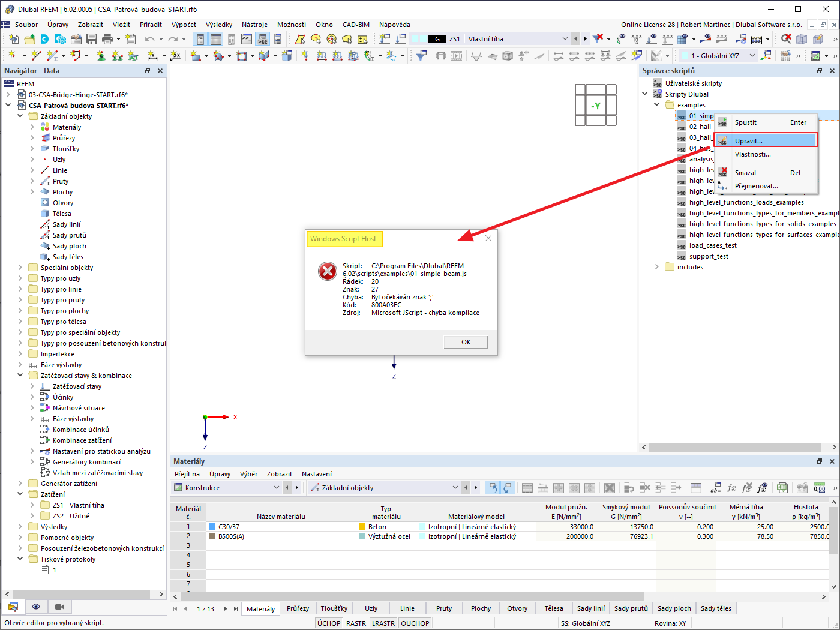840x630 pixels.
Task: Click the printer icon in the toolbar
Action: (107, 39)
